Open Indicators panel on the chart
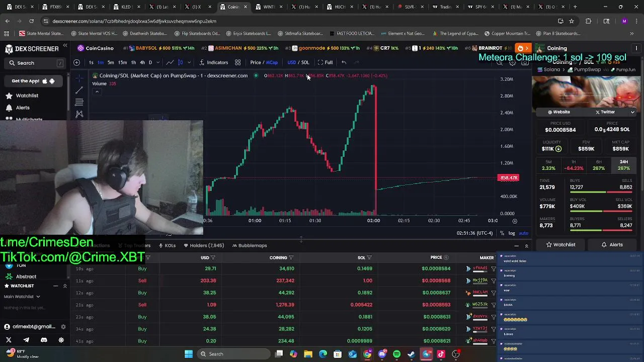This screenshot has width=644, height=362. pos(213,62)
